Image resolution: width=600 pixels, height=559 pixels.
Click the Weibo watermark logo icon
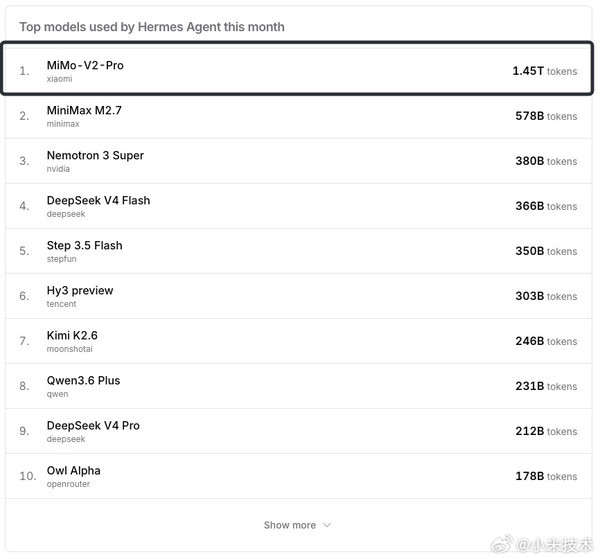pyautogui.click(x=502, y=544)
